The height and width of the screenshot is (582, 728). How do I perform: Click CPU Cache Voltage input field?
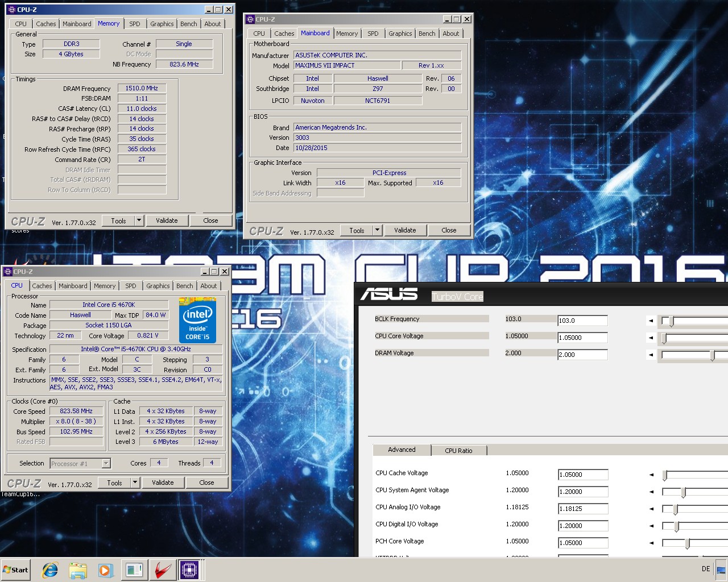point(583,475)
